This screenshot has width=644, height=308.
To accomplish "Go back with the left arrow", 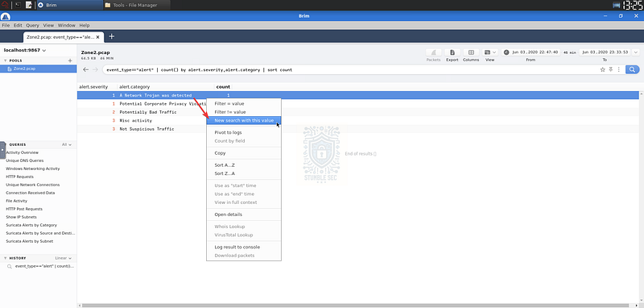I will click(85, 69).
